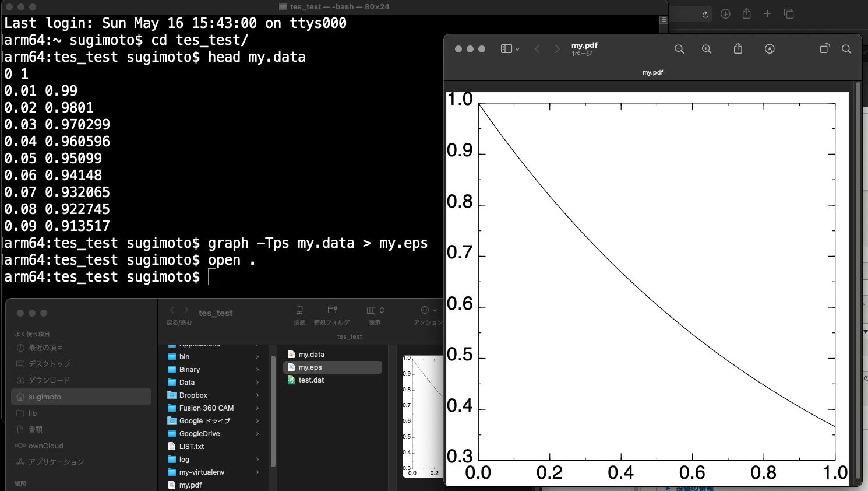Expand the GoogleDrive folder chevron
868x491 pixels.
click(x=257, y=434)
